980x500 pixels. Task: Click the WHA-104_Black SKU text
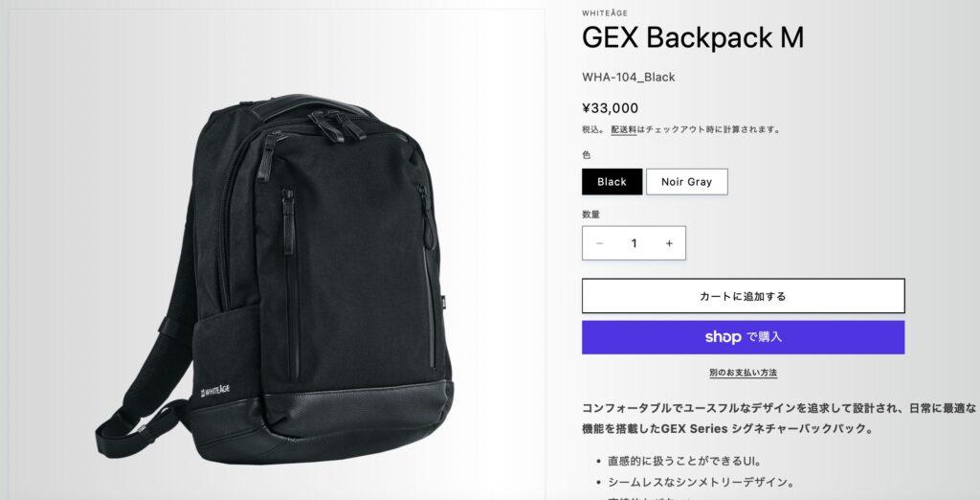(x=628, y=77)
